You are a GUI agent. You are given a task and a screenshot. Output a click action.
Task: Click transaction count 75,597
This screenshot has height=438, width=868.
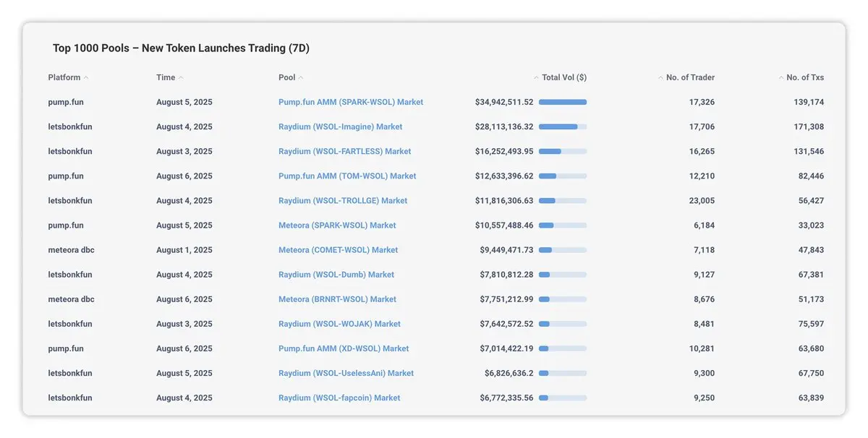click(x=811, y=324)
